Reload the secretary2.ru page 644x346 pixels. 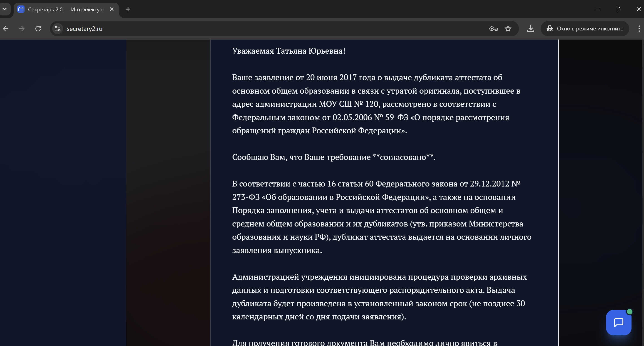[38, 29]
